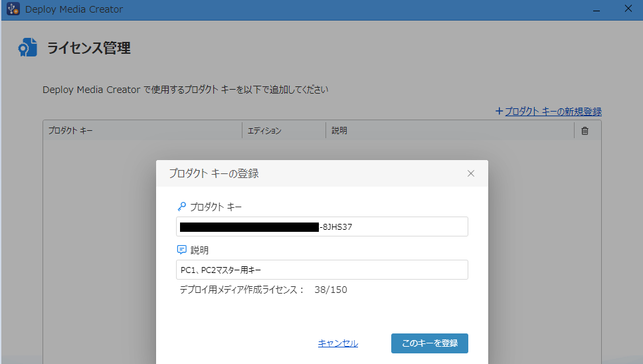This screenshot has height=364, width=643.
Task: Click the key icon beside プロダクト キー label
Action: click(x=181, y=207)
